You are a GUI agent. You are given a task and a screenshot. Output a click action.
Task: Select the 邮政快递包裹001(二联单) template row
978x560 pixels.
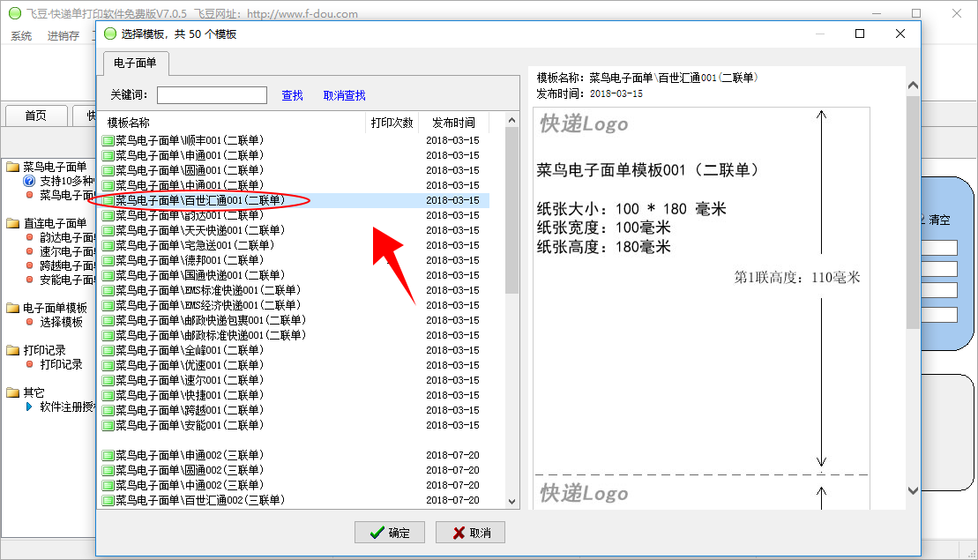click(x=295, y=320)
